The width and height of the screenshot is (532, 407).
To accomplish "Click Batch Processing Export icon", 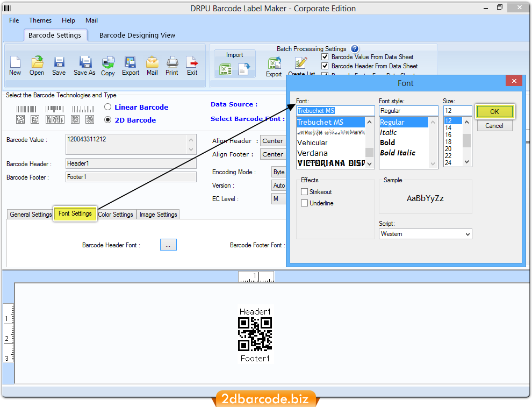I will 274,67.
